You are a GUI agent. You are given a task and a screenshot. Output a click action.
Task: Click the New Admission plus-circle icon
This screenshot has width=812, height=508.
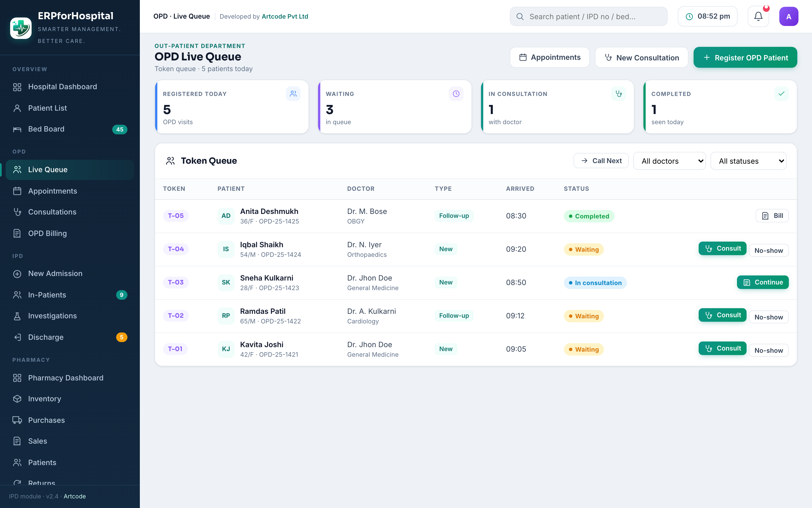[x=17, y=273]
